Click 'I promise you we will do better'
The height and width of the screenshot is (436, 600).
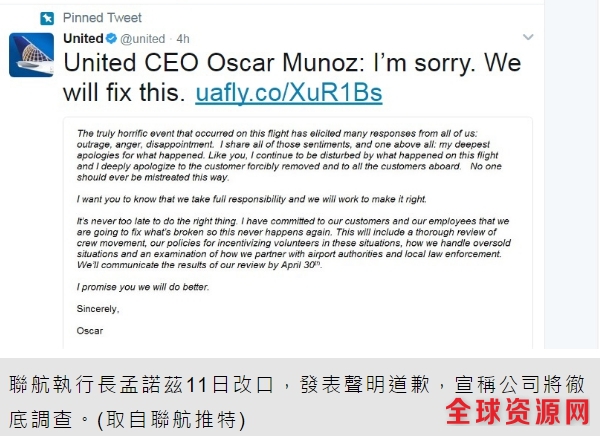click(143, 287)
